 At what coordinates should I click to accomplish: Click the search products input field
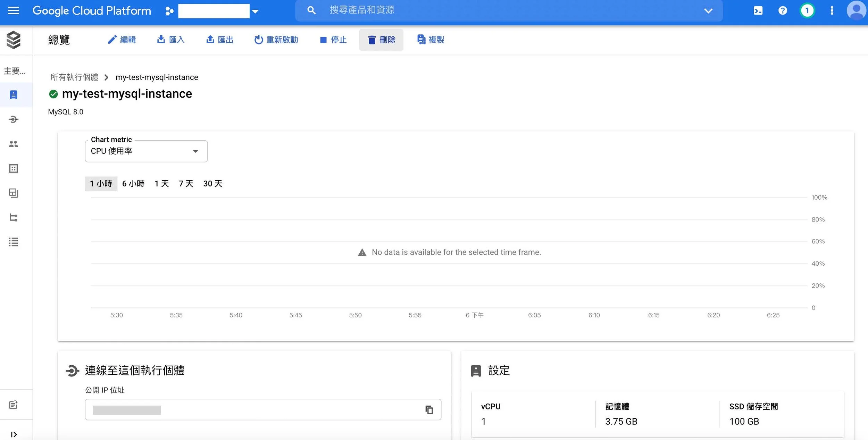point(417,10)
